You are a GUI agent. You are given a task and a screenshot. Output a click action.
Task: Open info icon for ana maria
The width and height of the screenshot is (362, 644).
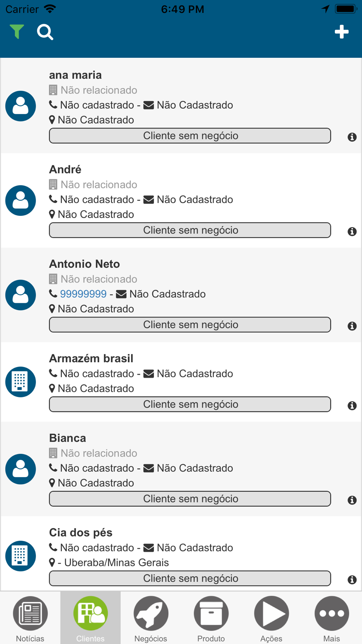click(352, 137)
